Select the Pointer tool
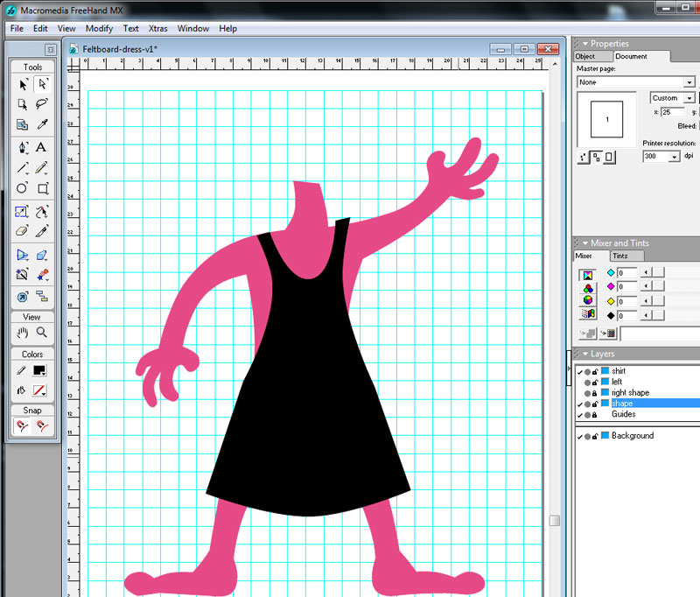The height and width of the screenshot is (597, 700). (x=23, y=83)
